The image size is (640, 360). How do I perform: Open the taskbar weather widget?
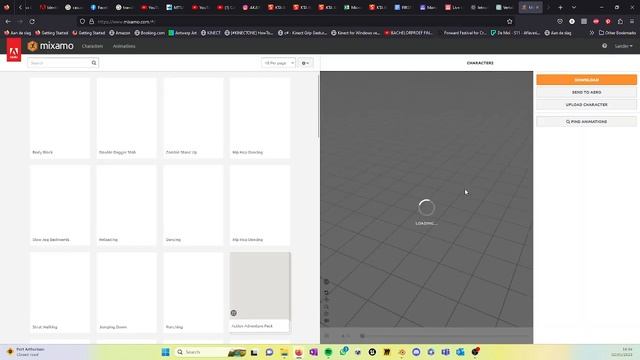pos(25,352)
